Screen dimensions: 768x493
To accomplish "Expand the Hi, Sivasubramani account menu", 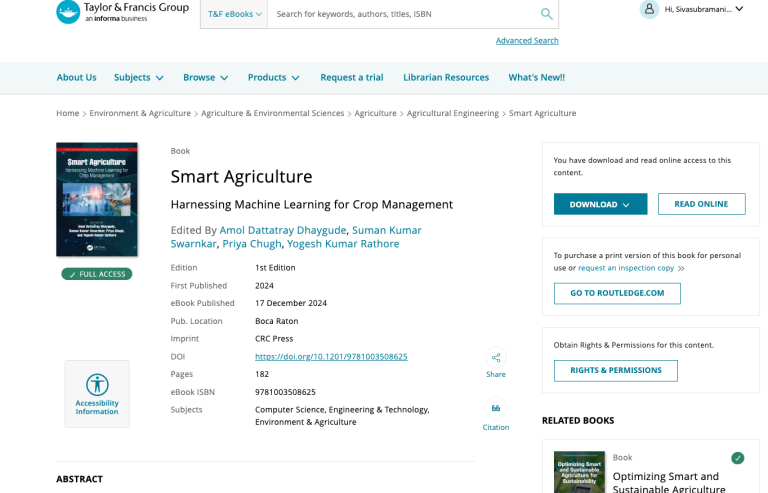I will (704, 9).
